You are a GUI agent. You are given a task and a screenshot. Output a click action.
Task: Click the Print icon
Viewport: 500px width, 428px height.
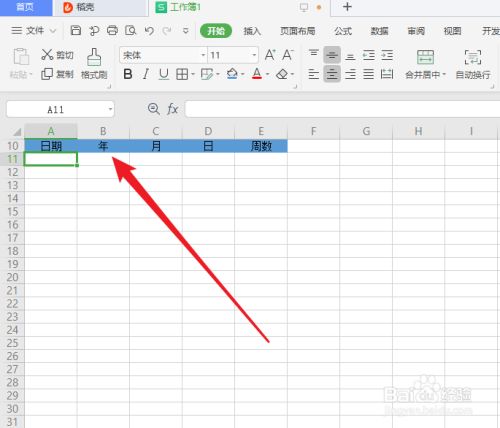coord(112,31)
